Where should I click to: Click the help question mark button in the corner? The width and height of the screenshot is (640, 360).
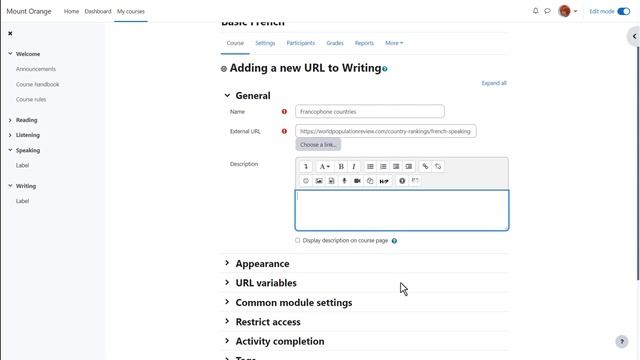pos(622,341)
